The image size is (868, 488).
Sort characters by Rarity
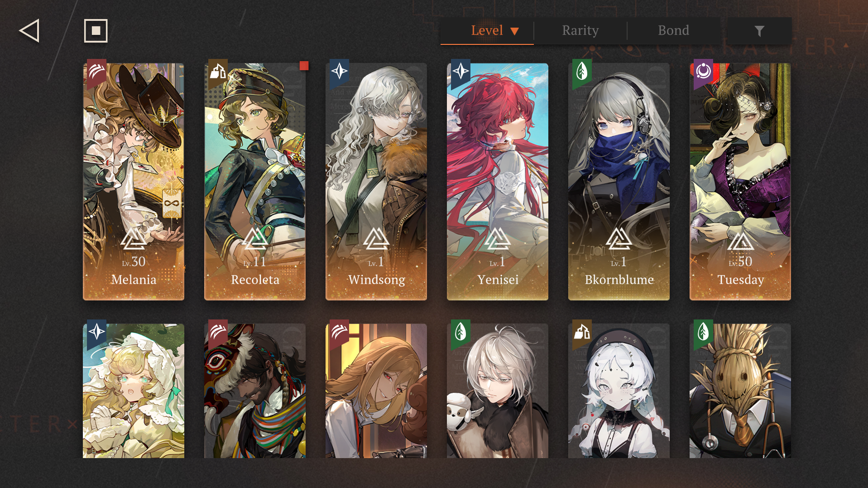coord(580,30)
